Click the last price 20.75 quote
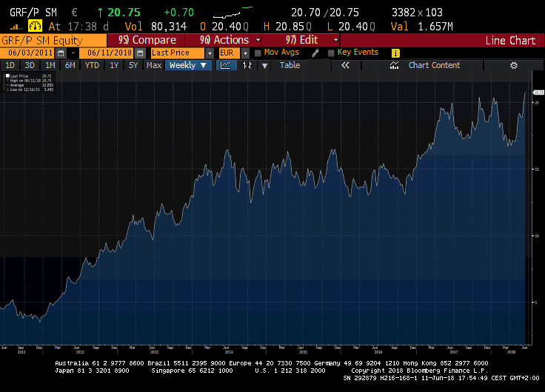 (x=124, y=13)
